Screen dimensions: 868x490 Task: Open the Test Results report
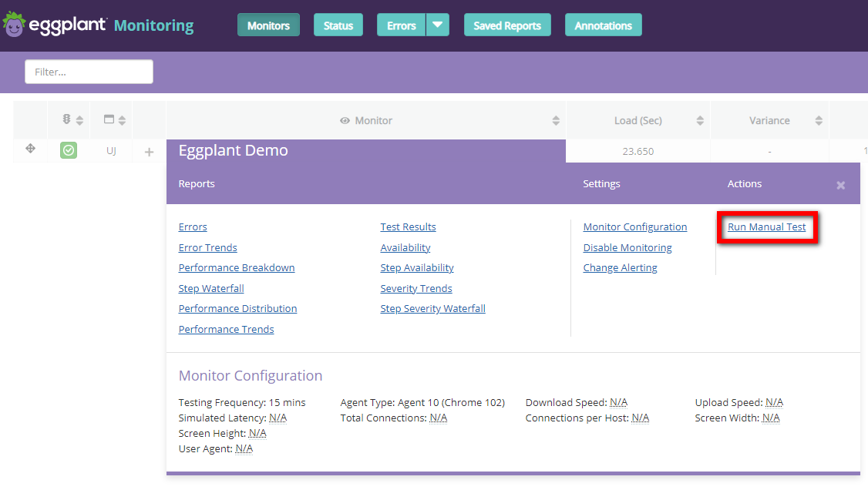click(408, 227)
